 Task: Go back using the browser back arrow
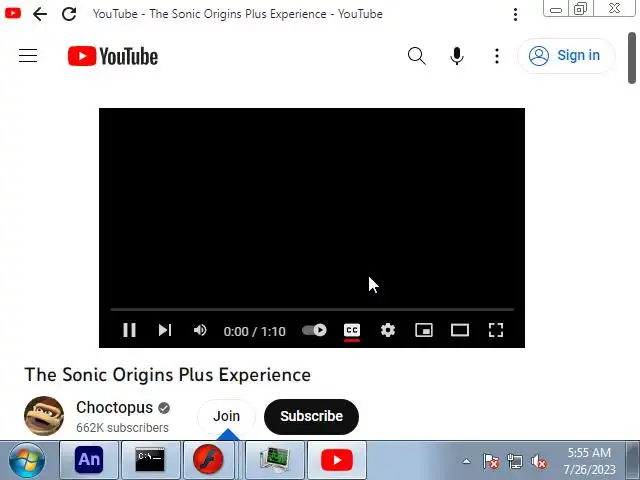coord(40,14)
